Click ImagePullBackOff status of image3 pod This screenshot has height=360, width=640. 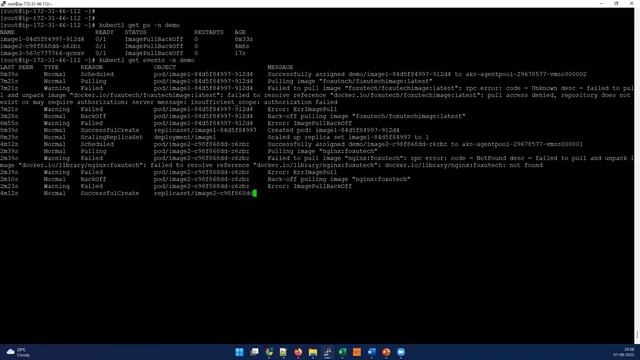pos(154,53)
